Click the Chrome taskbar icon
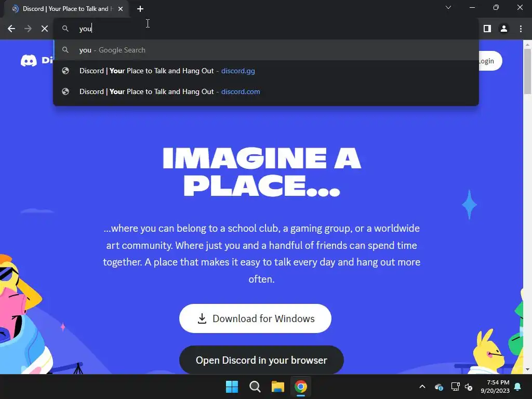 coord(301,387)
